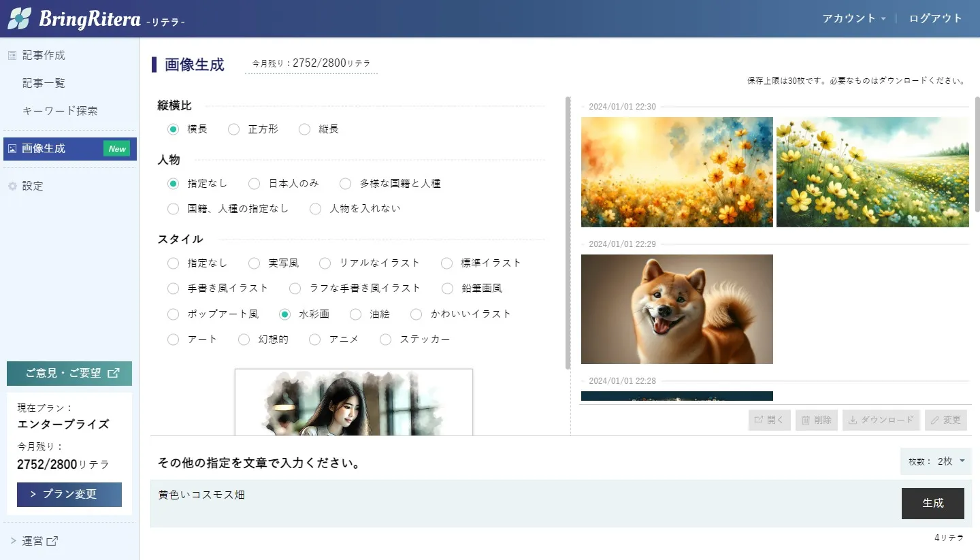Screen dimensions: 980x560
Task: Expand the 運営 sidebar item
Action: click(34, 541)
